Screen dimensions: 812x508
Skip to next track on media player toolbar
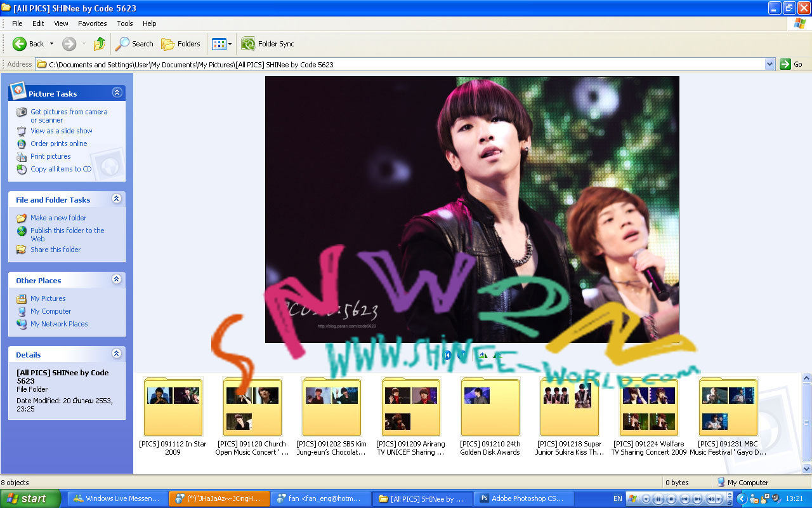tap(697, 498)
